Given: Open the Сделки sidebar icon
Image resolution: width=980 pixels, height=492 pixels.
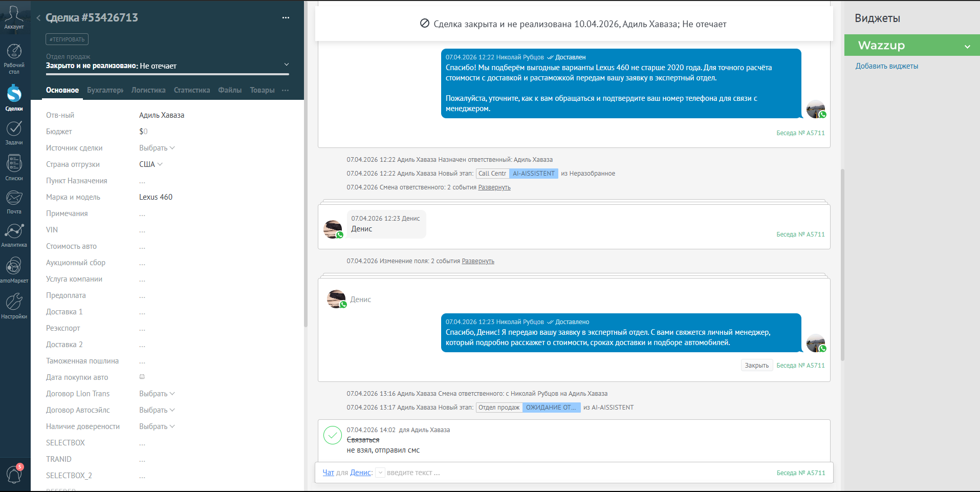Looking at the screenshot, I should (14, 97).
